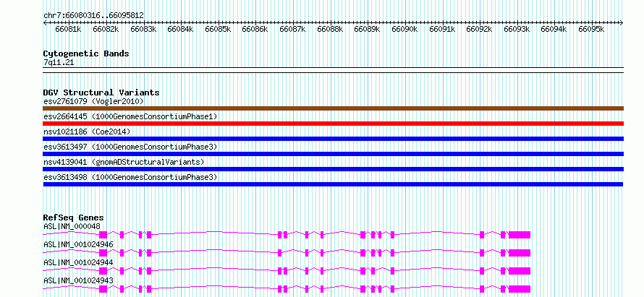Viewport: 644px width, 297px height.
Task: Click the widest exon block of ASL|NM_001024944
Action: 520,271
